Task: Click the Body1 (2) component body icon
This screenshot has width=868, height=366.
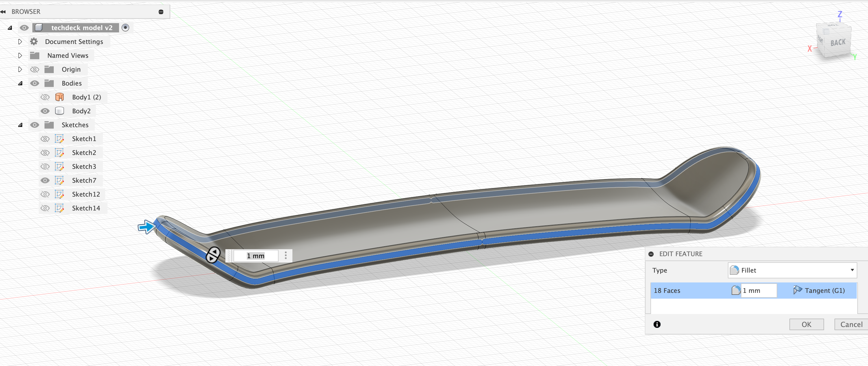Action: coord(59,97)
